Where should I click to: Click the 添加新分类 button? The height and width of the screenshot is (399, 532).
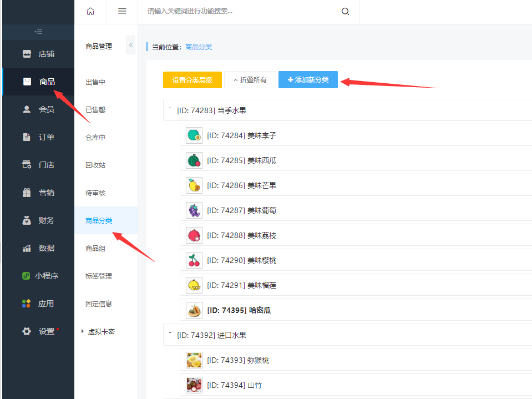(308, 80)
